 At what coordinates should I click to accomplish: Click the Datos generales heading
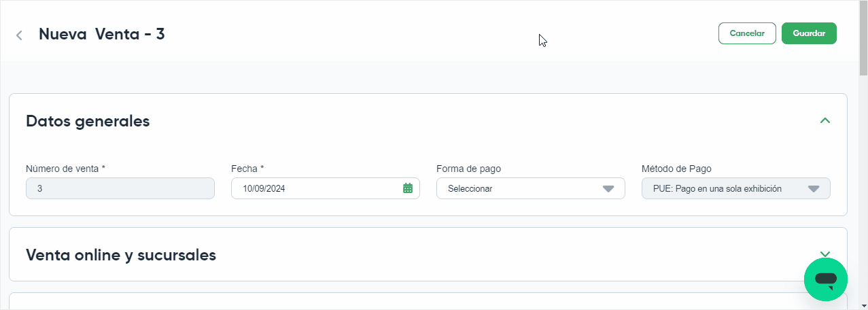pyautogui.click(x=88, y=122)
